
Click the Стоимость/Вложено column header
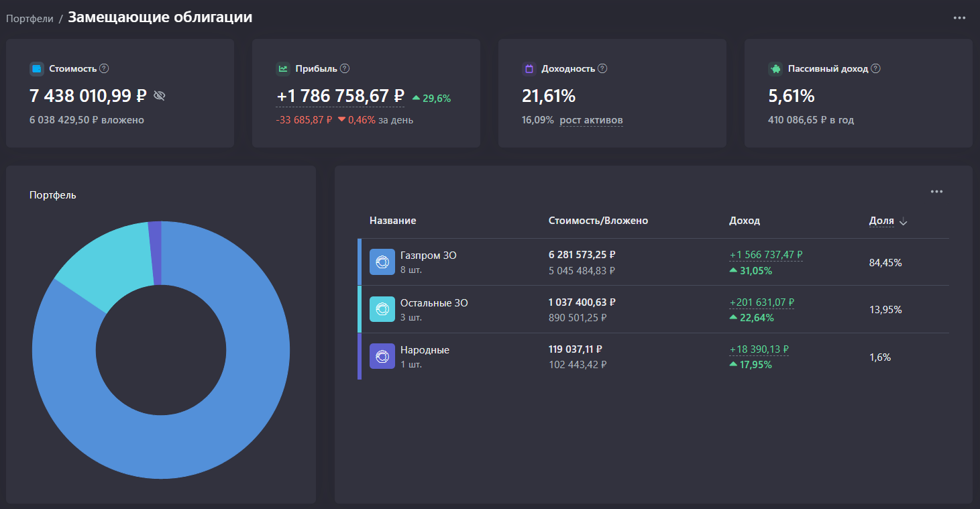[598, 221]
